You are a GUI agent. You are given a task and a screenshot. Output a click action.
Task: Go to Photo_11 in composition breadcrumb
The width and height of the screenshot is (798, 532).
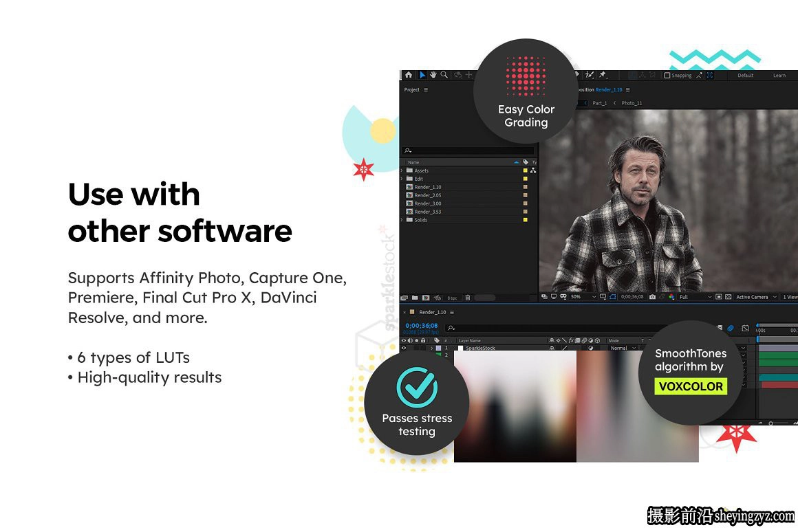pyautogui.click(x=632, y=103)
